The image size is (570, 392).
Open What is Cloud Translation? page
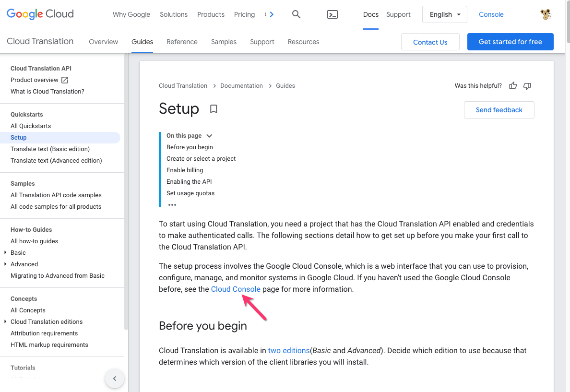[47, 91]
